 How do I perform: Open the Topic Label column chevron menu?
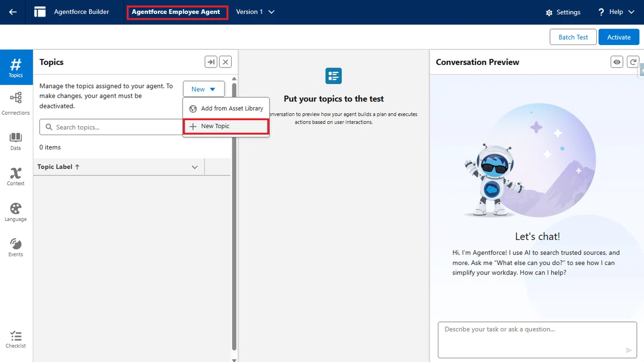pos(195,167)
